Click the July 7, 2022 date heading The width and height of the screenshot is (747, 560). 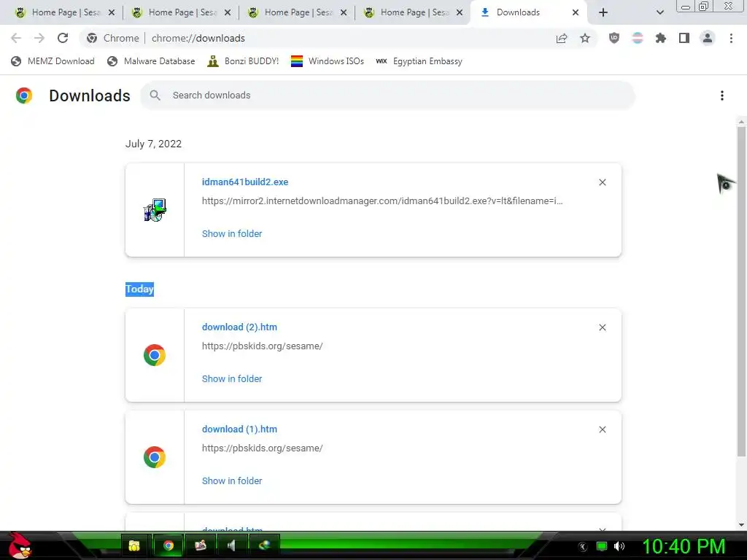153,144
